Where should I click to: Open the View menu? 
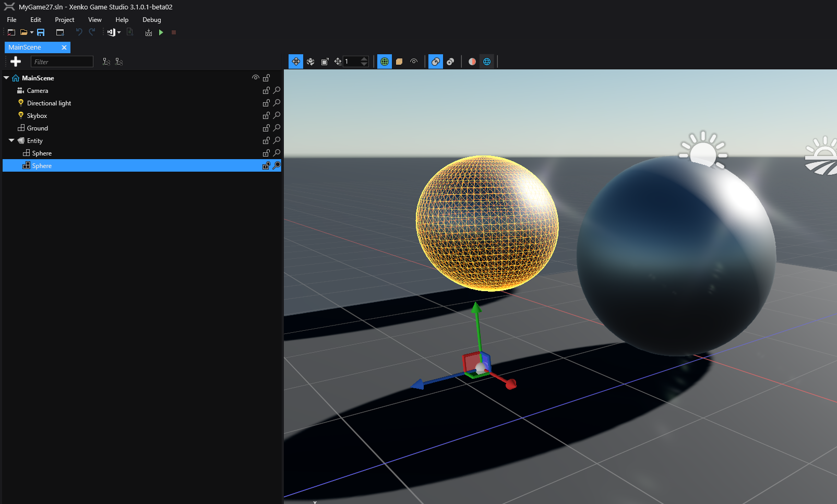(x=95, y=20)
